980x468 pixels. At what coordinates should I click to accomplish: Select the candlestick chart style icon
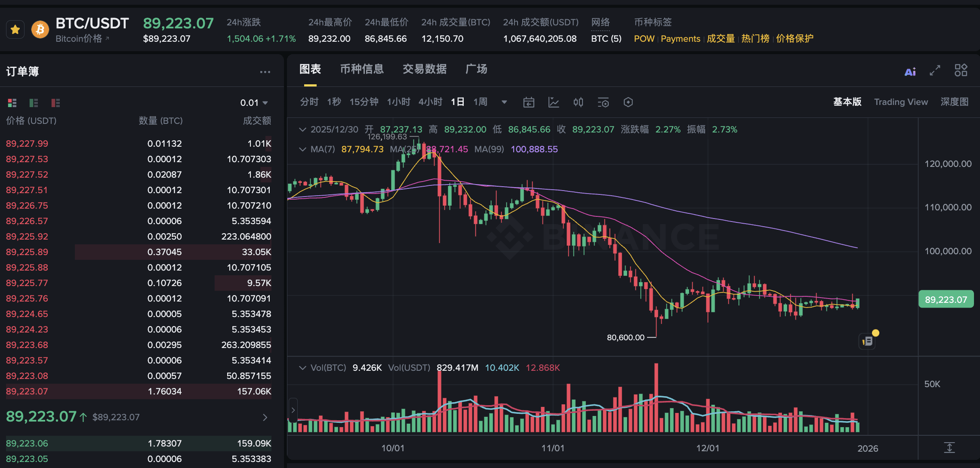tap(578, 102)
